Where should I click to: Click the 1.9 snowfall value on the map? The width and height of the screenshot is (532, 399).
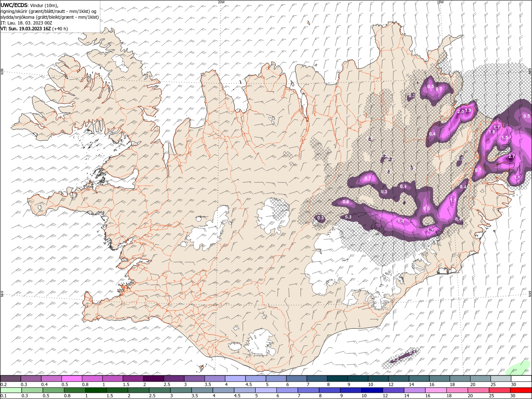pyautogui.click(x=468, y=111)
